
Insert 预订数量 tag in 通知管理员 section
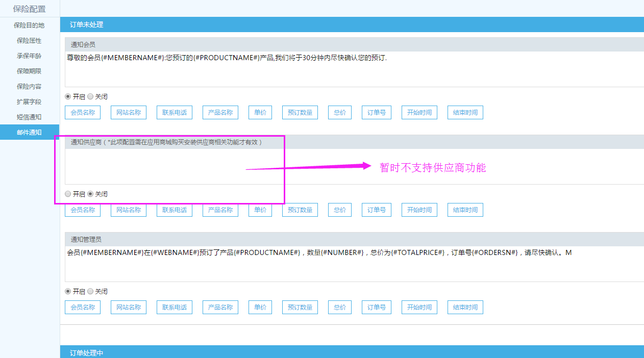[x=300, y=308]
